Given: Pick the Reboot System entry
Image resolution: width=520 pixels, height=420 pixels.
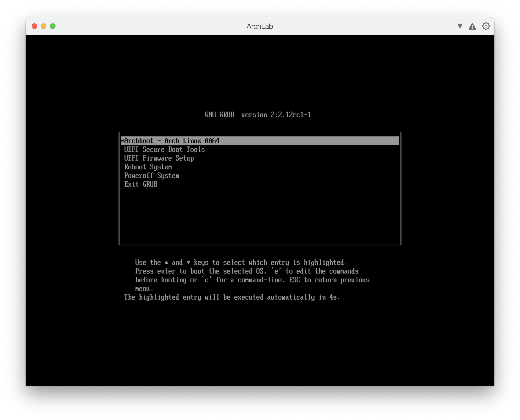Looking at the screenshot, I should (148, 167).
